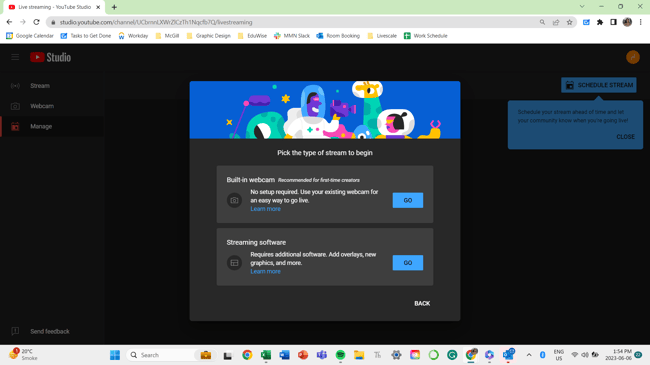The width and height of the screenshot is (650, 365).
Task: Open Chrome three-dot menu
Action: (640, 22)
